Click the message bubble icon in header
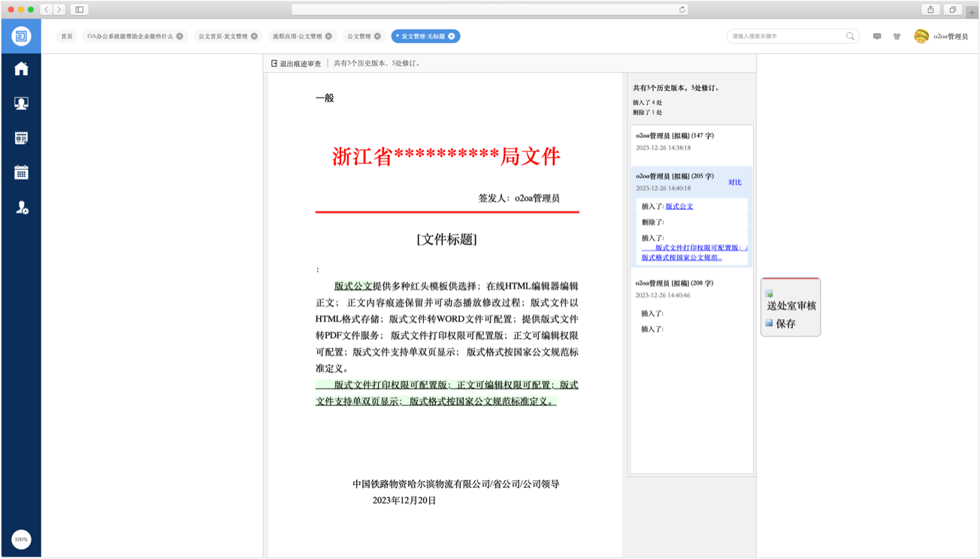980x559 pixels. (877, 36)
